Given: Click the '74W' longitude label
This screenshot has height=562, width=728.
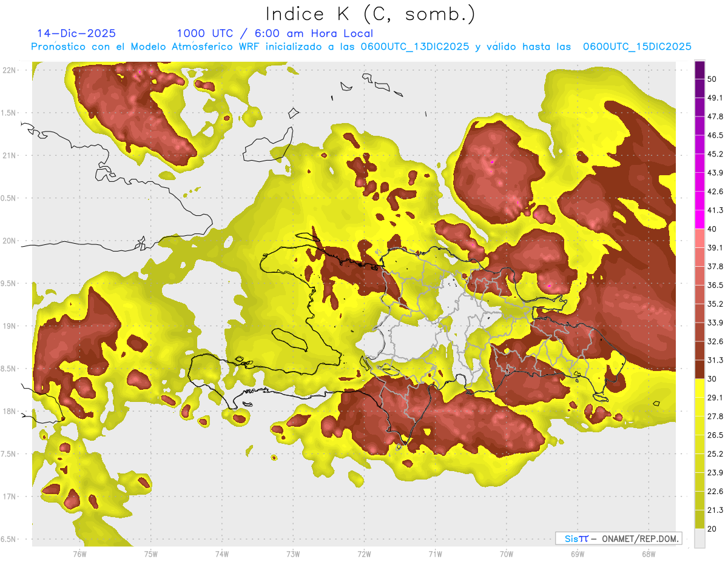Looking at the screenshot, I should pyautogui.click(x=222, y=554).
